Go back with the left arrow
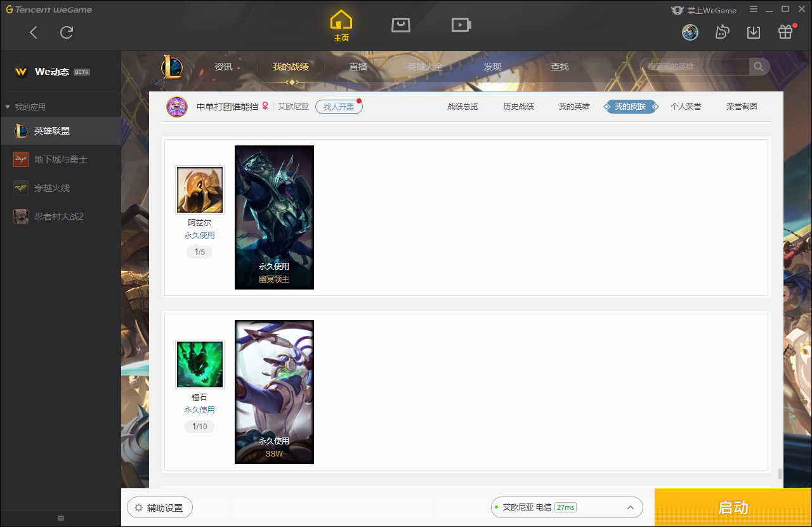This screenshot has height=527, width=812. coord(34,32)
